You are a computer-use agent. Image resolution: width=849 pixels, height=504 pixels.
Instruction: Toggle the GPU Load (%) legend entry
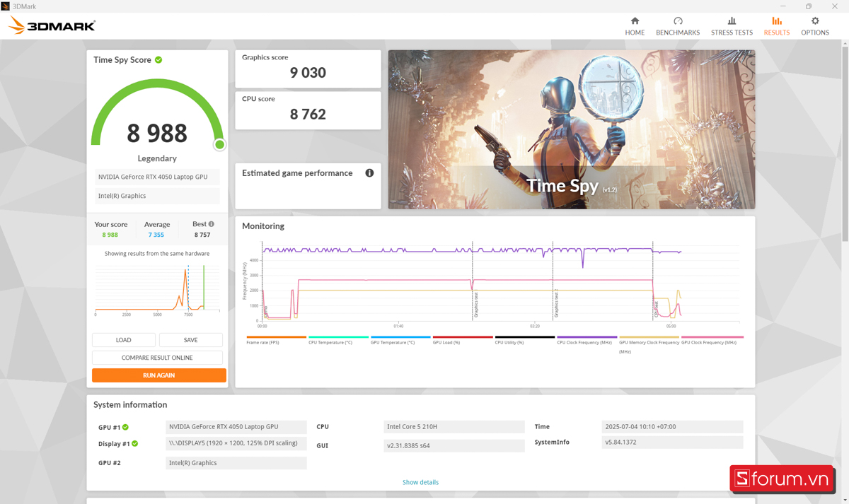point(463,340)
